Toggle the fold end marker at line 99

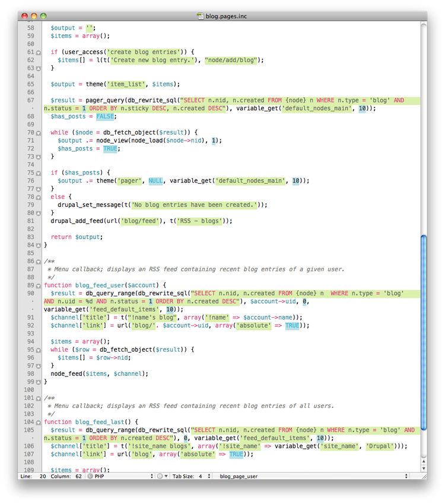[38, 382]
